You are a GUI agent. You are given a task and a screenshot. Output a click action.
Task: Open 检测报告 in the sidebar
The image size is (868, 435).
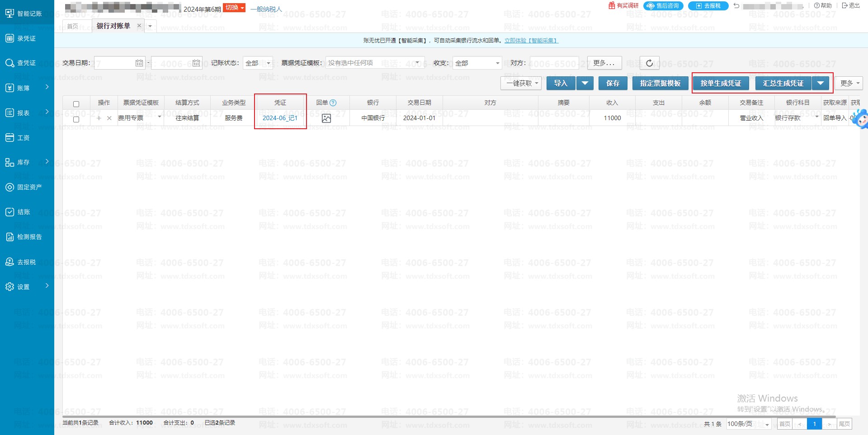pos(29,237)
